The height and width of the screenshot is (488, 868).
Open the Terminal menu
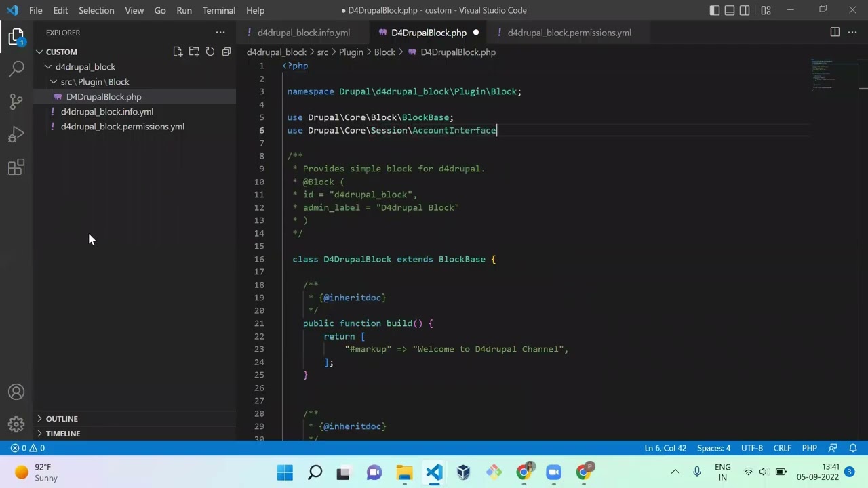coord(219,10)
